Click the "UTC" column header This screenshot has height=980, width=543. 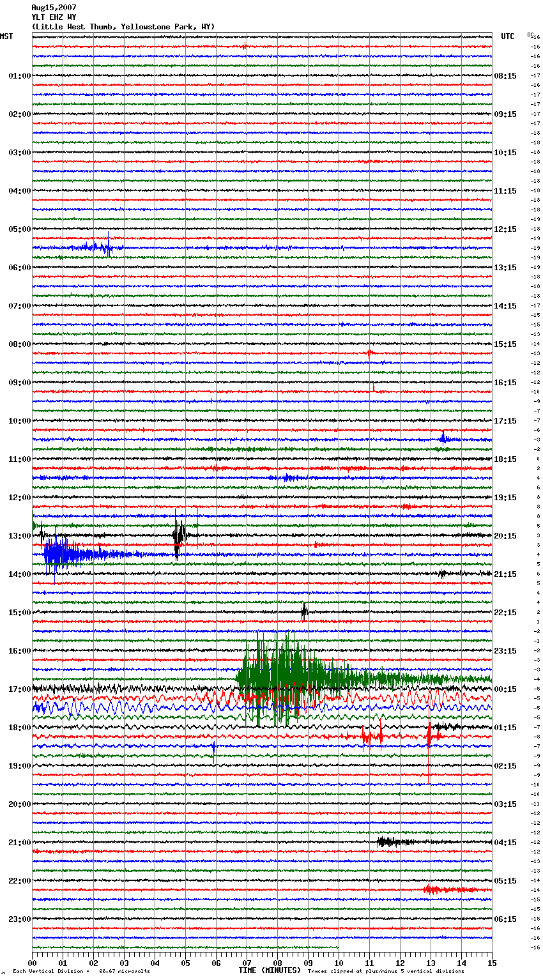coord(508,36)
